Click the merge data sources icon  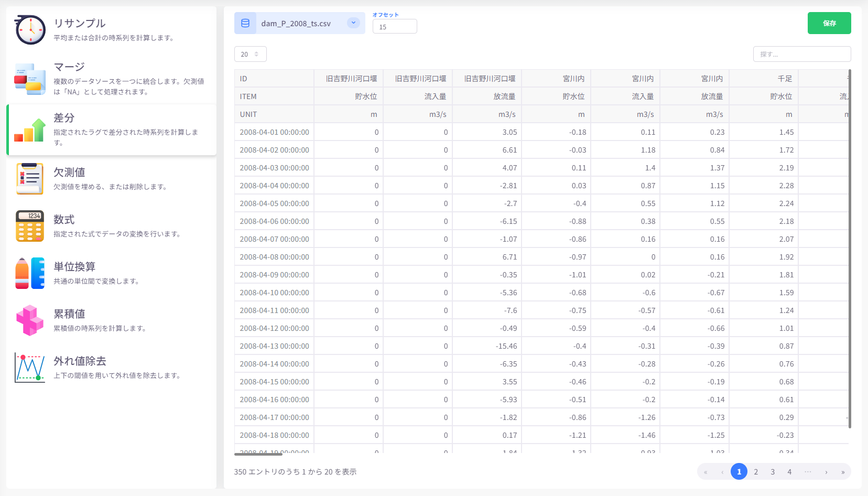30,79
